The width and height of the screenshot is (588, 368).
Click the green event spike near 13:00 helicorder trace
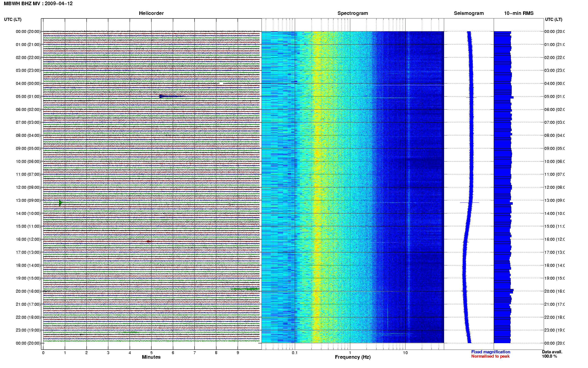click(x=61, y=202)
